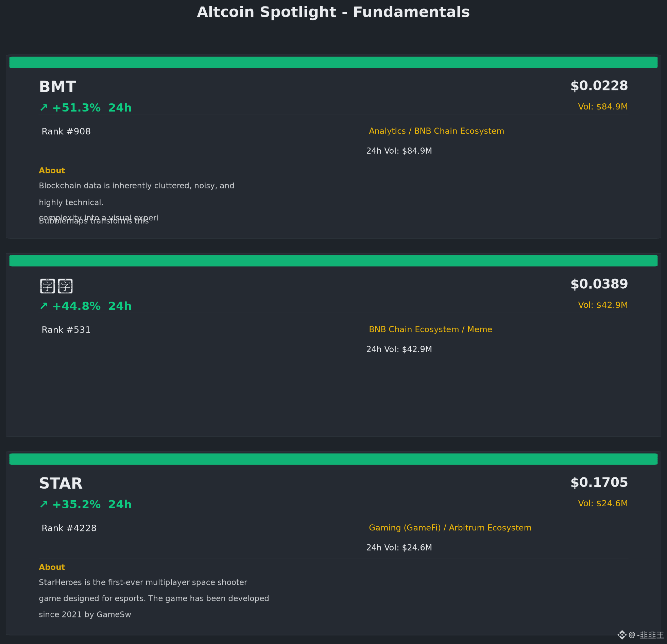Screen dimensions: 667x644
Task: Click the STAR card green header bar
Action: (333, 459)
